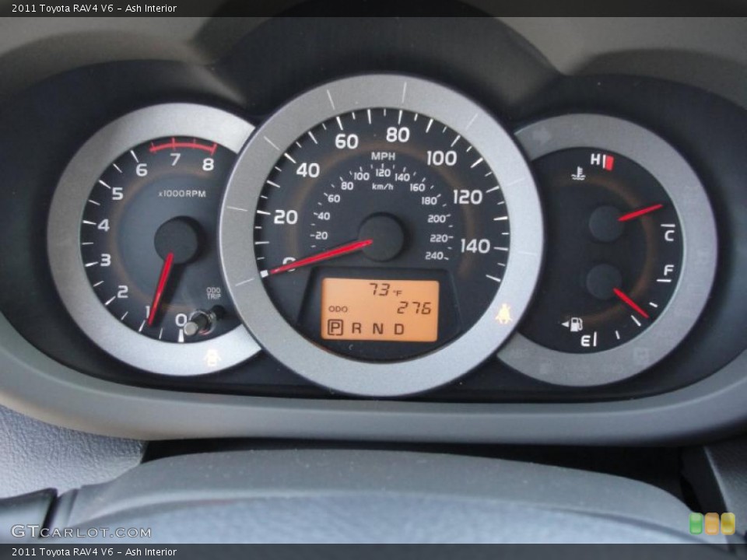Screen dimensions: 747x560
Task: Click the small 200 km/h mark
Action: 436,219
